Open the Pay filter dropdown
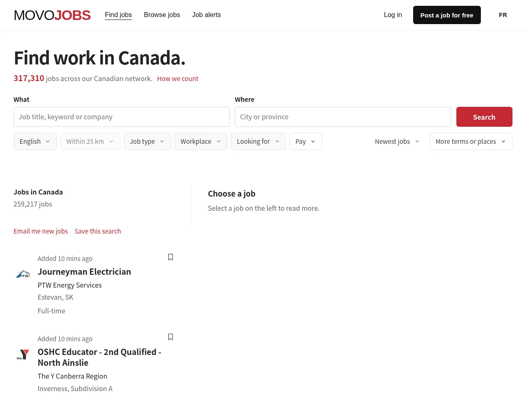Viewport: 532px width, 399px height. 305,141
